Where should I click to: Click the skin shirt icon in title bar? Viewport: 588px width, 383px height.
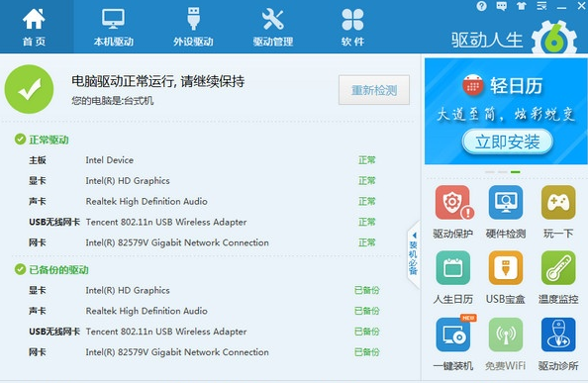click(x=522, y=6)
